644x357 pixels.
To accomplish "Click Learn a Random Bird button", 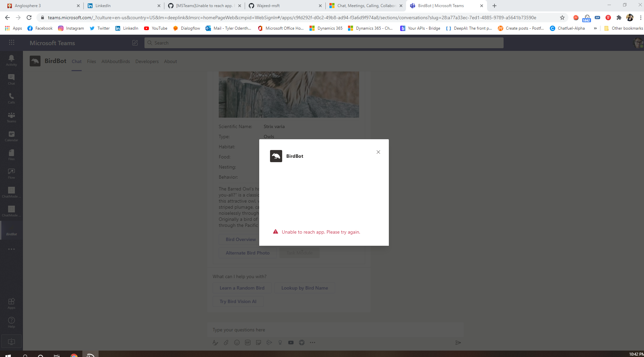I will click(x=242, y=288).
